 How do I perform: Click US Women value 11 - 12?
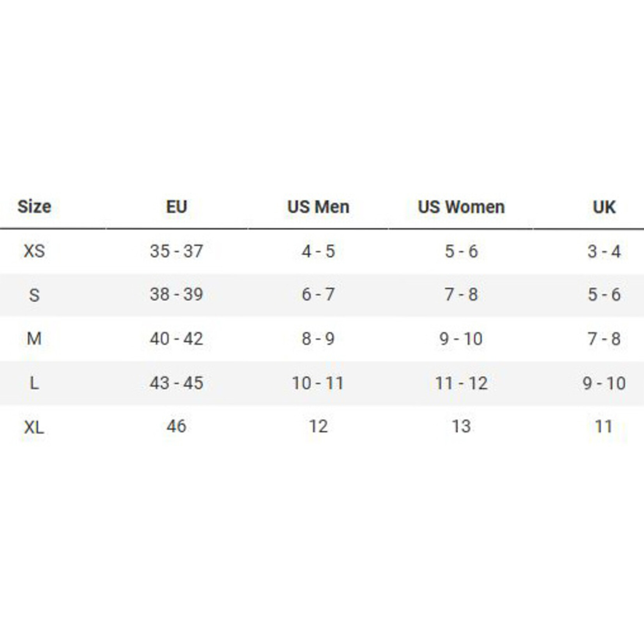tap(461, 383)
